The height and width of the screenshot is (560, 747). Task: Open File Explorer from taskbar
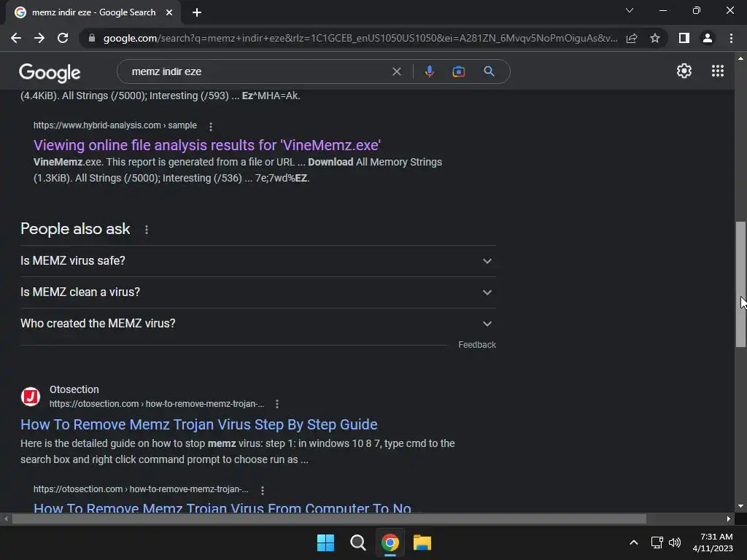point(422,542)
